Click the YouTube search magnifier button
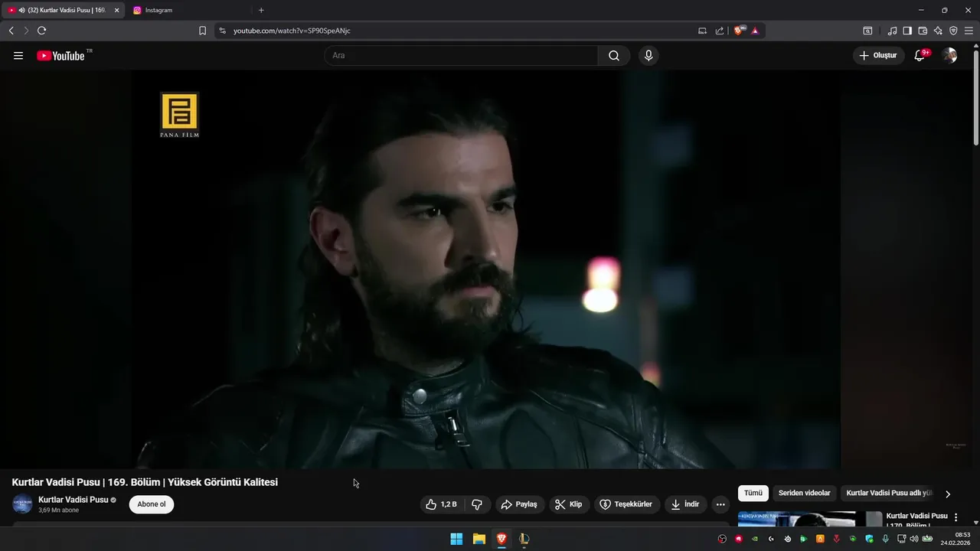 tap(614, 56)
